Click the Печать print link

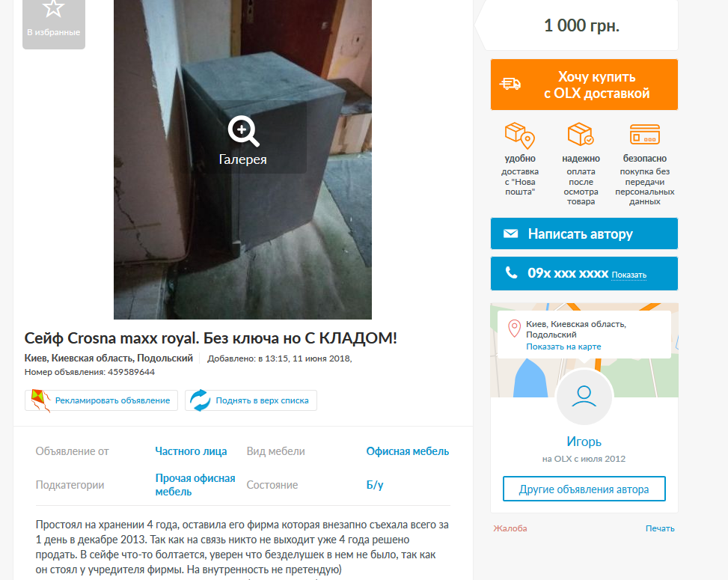(660, 528)
